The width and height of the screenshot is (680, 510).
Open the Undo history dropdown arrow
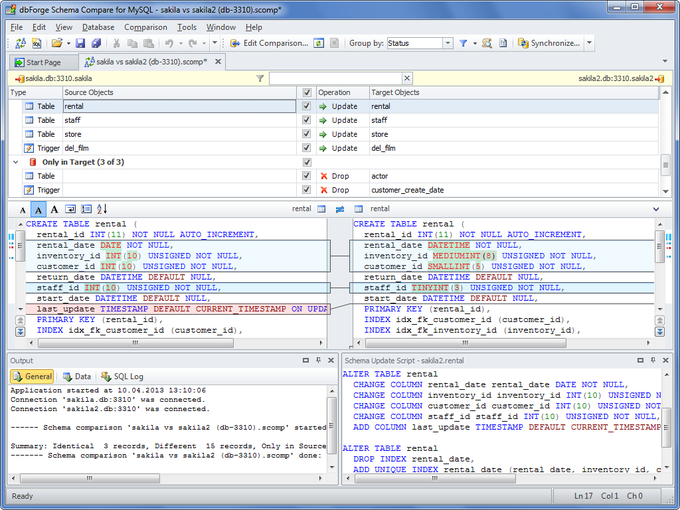coord(181,43)
